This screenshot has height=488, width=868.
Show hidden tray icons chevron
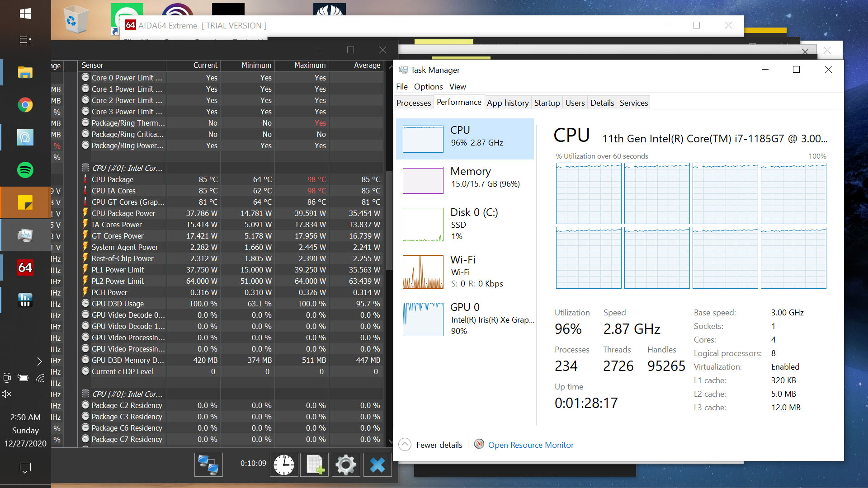pos(39,361)
